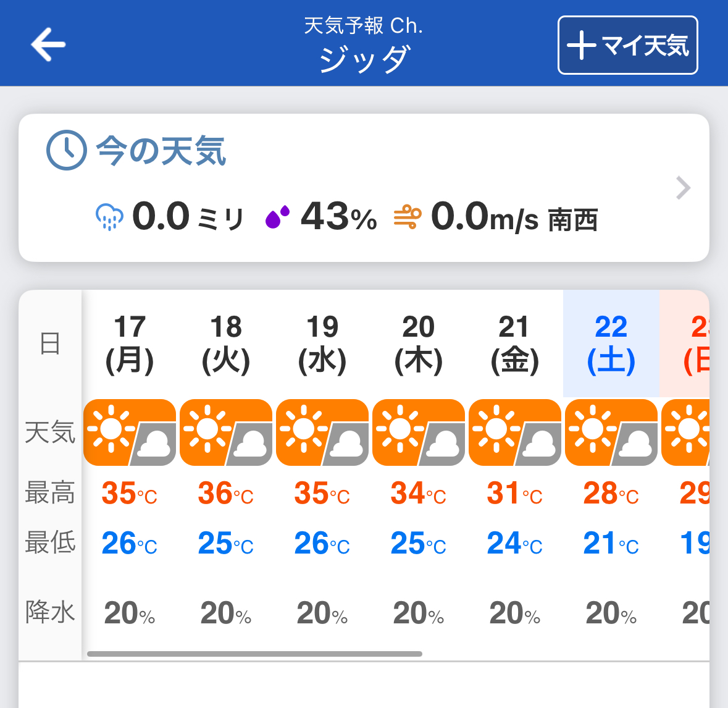Select the weather icon for 20 (木)

(x=419, y=432)
